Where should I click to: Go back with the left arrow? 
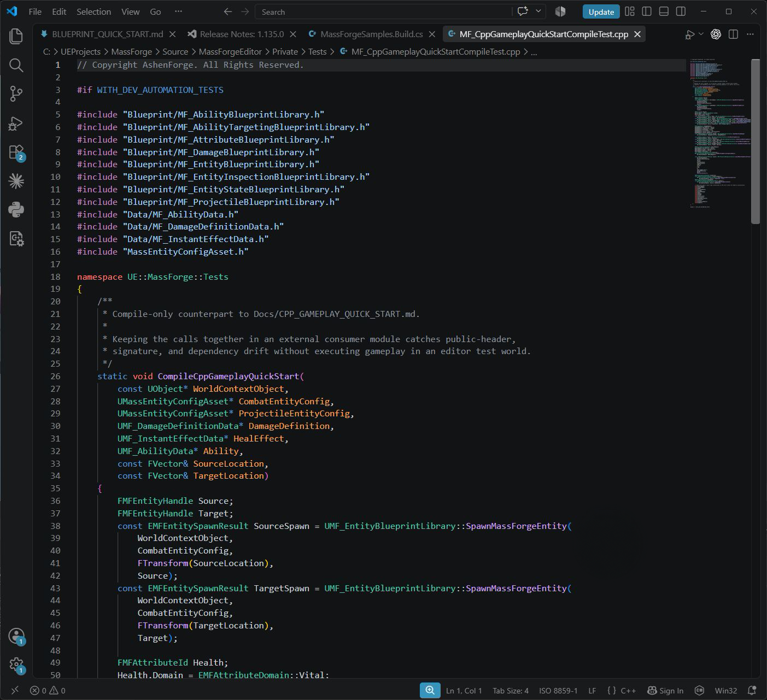[228, 11]
